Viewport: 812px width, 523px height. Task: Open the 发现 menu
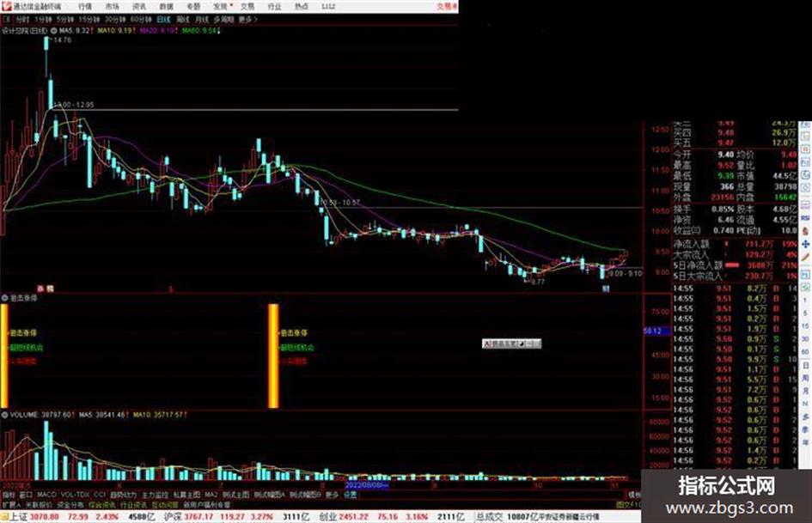221,7
